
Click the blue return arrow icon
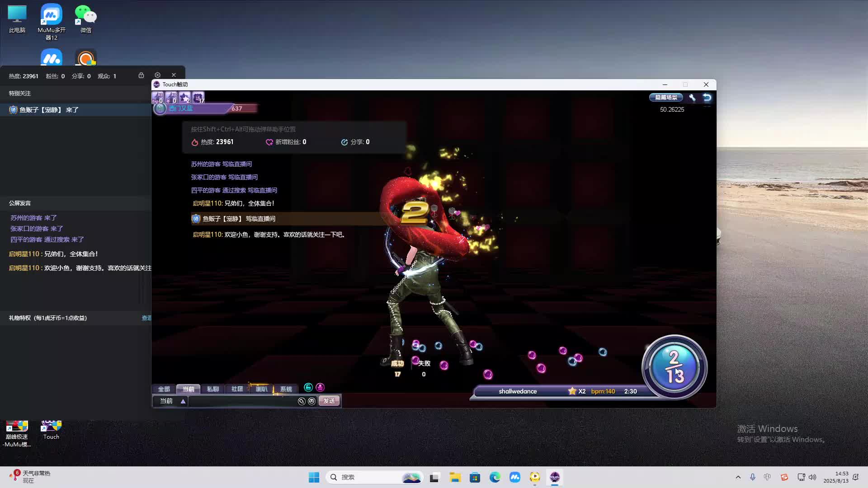click(707, 98)
